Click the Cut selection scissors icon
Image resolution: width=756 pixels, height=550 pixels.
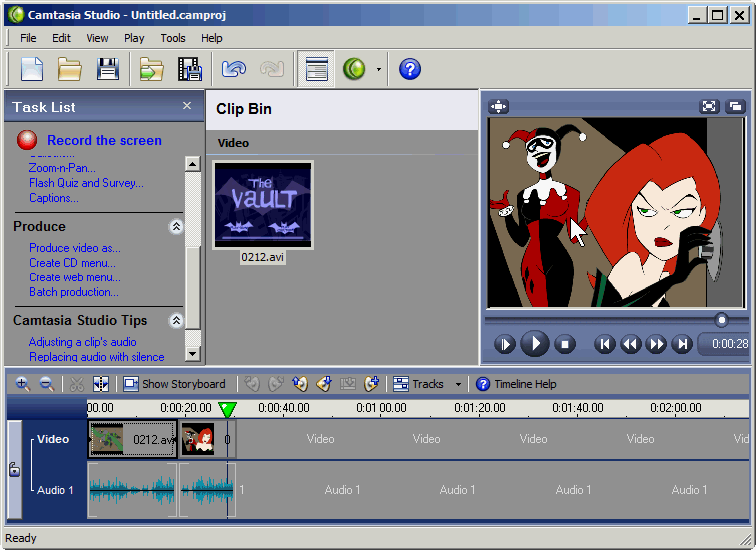pos(77,384)
